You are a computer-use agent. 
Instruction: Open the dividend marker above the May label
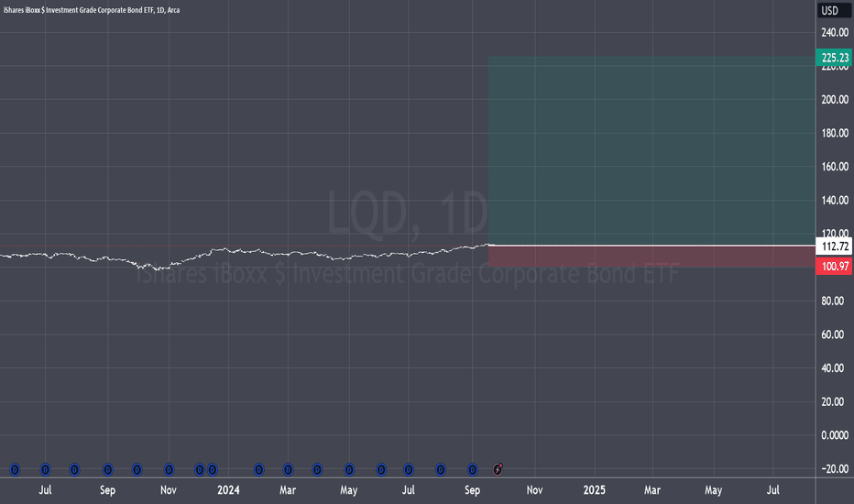[349, 469]
